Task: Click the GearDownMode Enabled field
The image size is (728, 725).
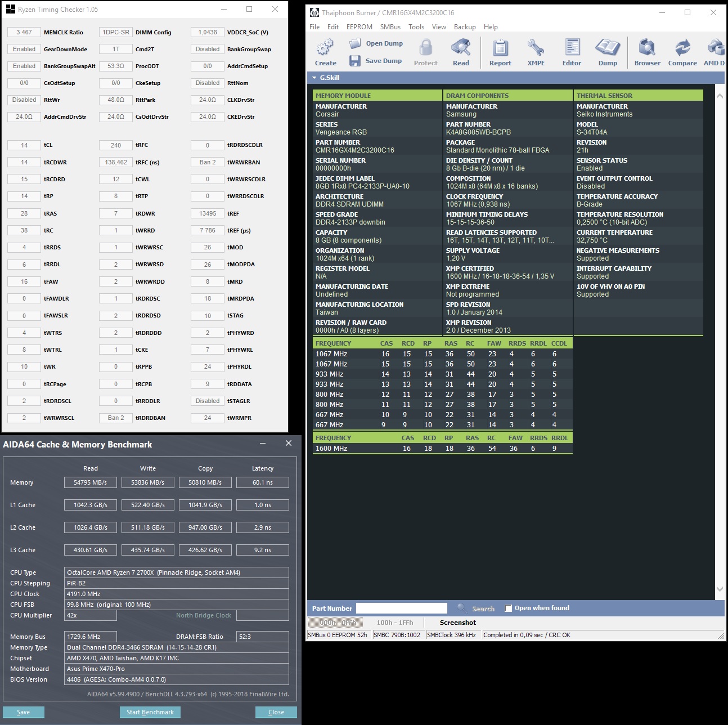Action: point(24,49)
